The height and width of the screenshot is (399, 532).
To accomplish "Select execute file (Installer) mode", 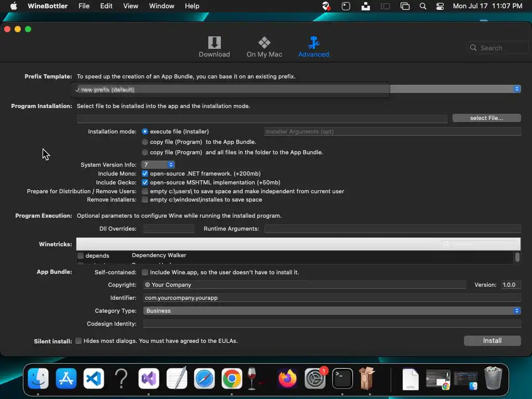I will pos(145,131).
